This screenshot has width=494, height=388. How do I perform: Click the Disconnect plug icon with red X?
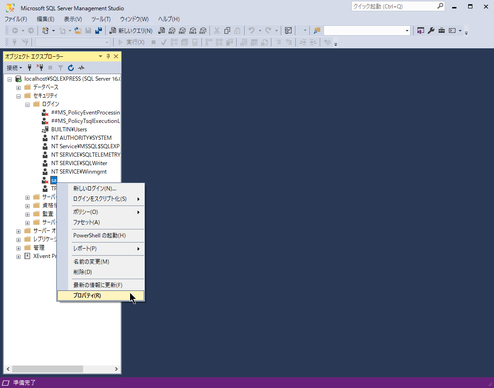(40, 68)
